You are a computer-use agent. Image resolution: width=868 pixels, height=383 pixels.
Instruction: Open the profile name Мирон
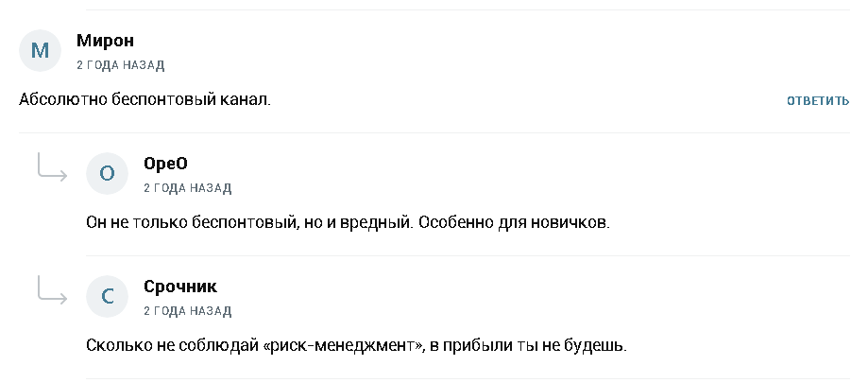pos(105,41)
